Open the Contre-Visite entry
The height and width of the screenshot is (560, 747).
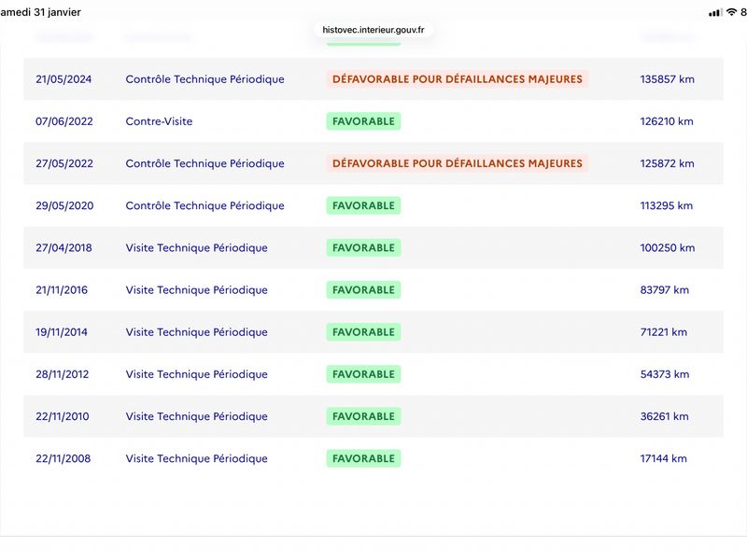(159, 121)
